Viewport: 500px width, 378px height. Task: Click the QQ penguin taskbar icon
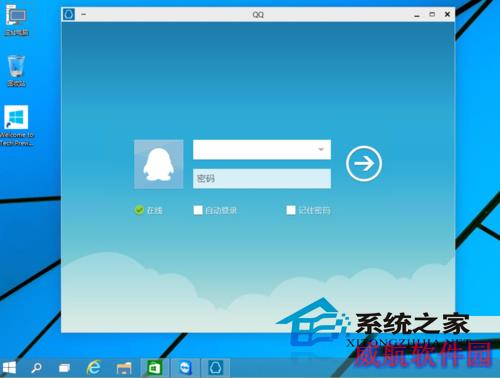tap(216, 368)
